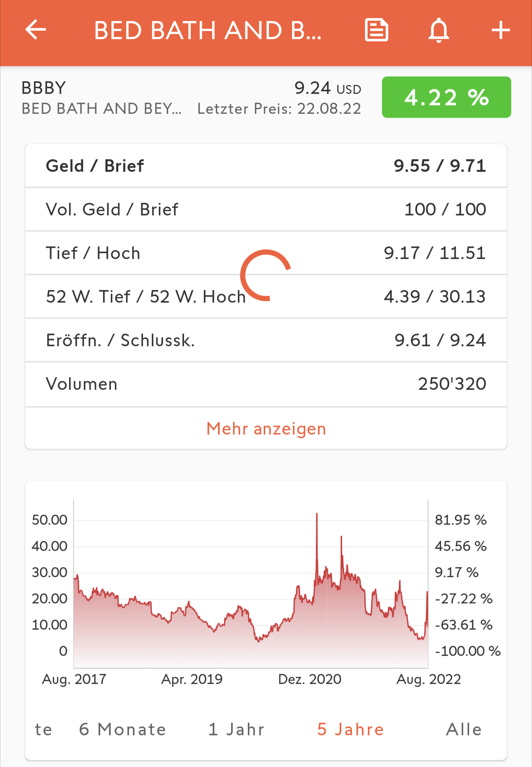Viewport: 532px width, 767px height.
Task: Tap the partially hidden 'te' range tab
Action: (43, 729)
